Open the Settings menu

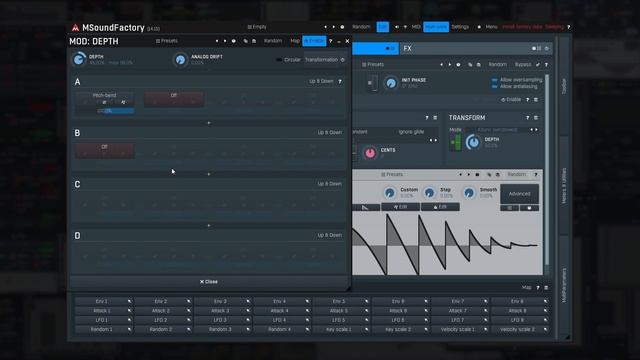[x=460, y=27]
